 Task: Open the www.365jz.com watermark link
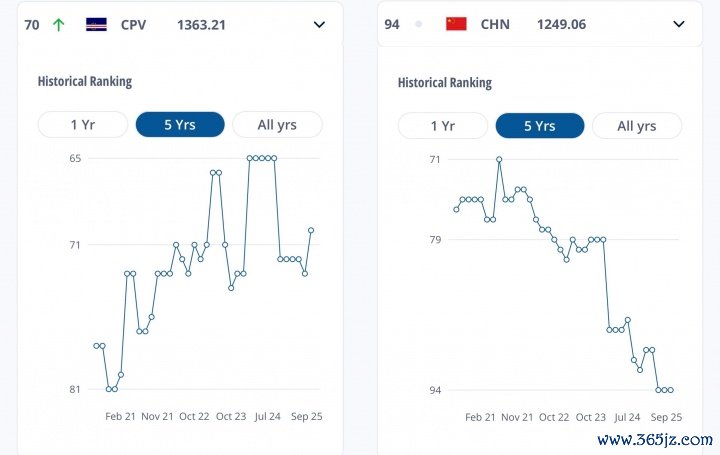[654, 439]
